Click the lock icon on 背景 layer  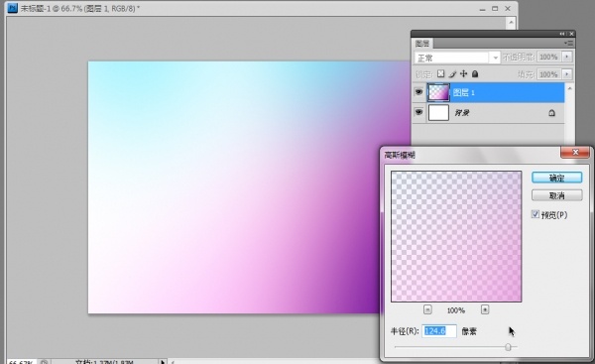(551, 113)
